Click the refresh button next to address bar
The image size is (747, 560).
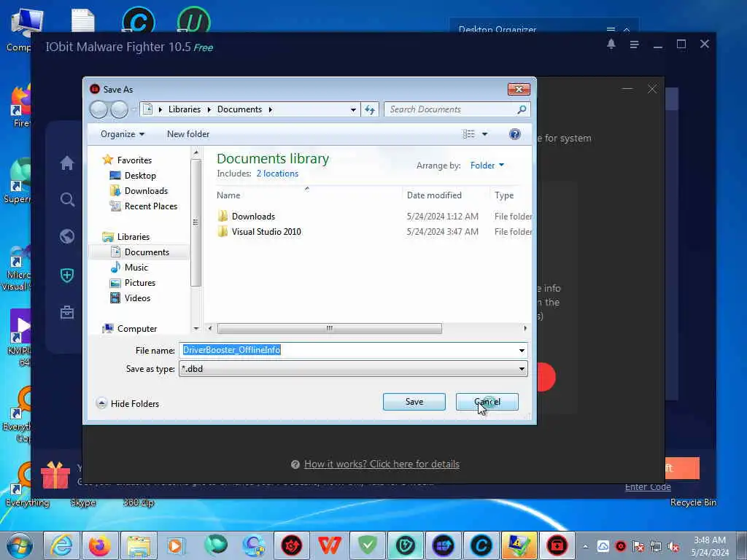click(x=370, y=109)
